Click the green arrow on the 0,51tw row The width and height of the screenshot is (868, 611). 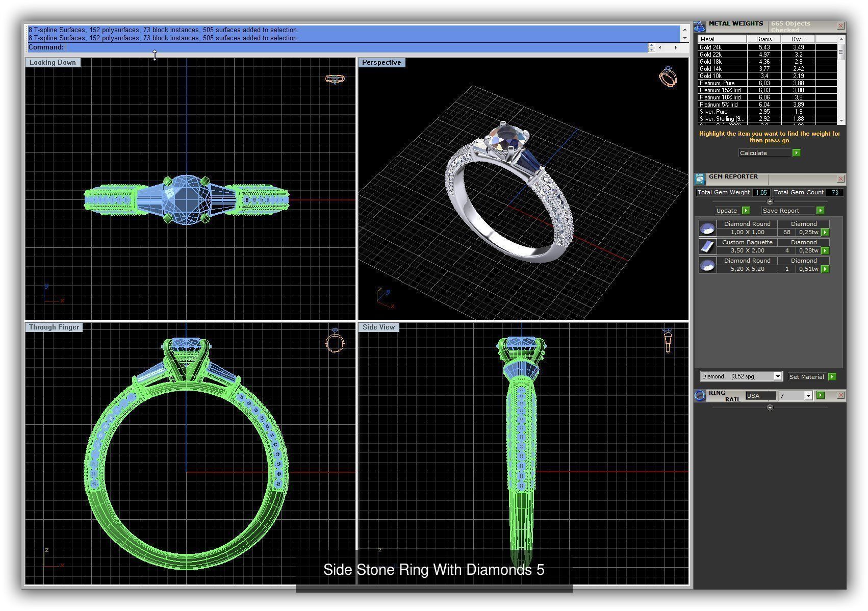825,269
